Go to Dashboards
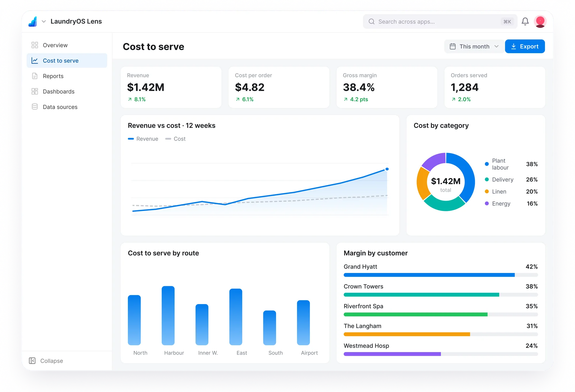The image size is (575, 392). [67, 91]
